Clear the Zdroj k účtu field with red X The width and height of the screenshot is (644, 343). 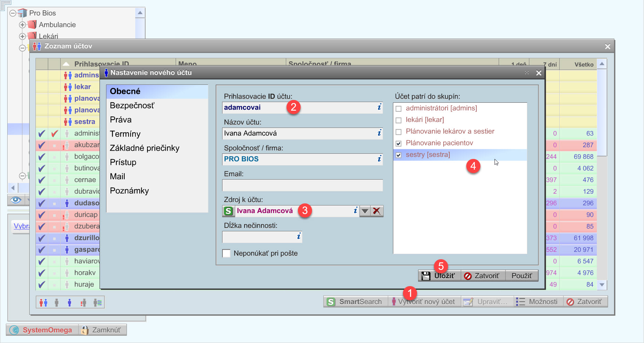tap(377, 211)
